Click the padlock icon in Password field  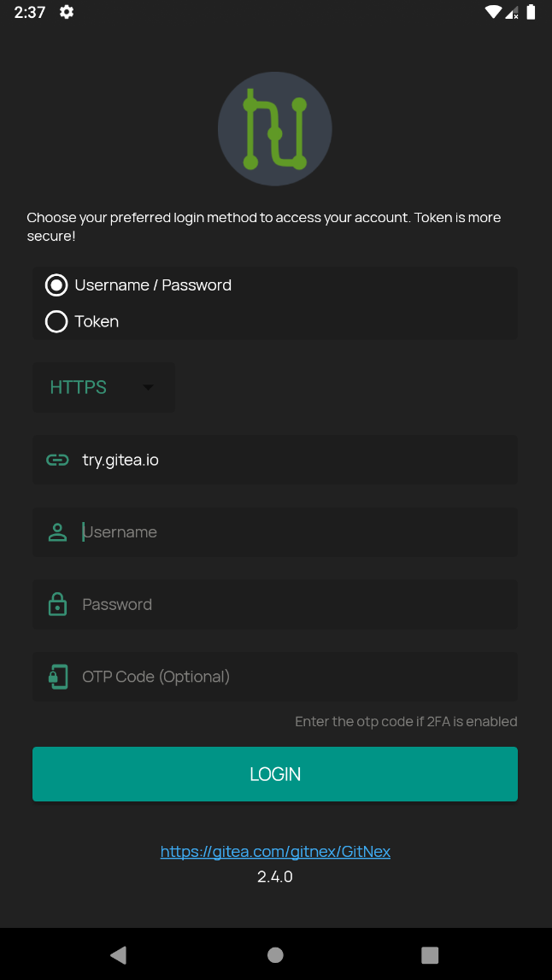coord(57,605)
